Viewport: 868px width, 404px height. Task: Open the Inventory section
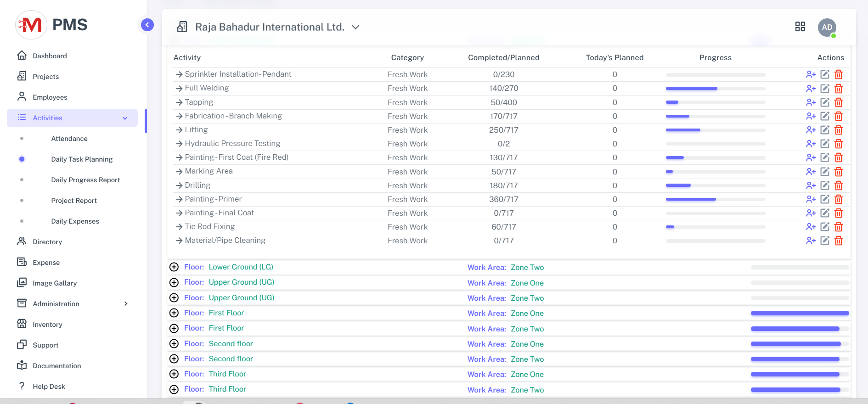tap(47, 325)
